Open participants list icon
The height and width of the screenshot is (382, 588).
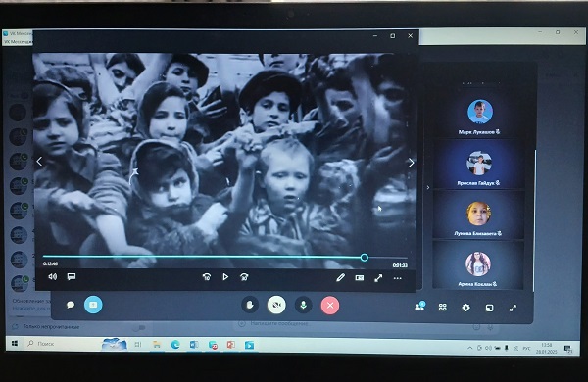[x=420, y=306]
